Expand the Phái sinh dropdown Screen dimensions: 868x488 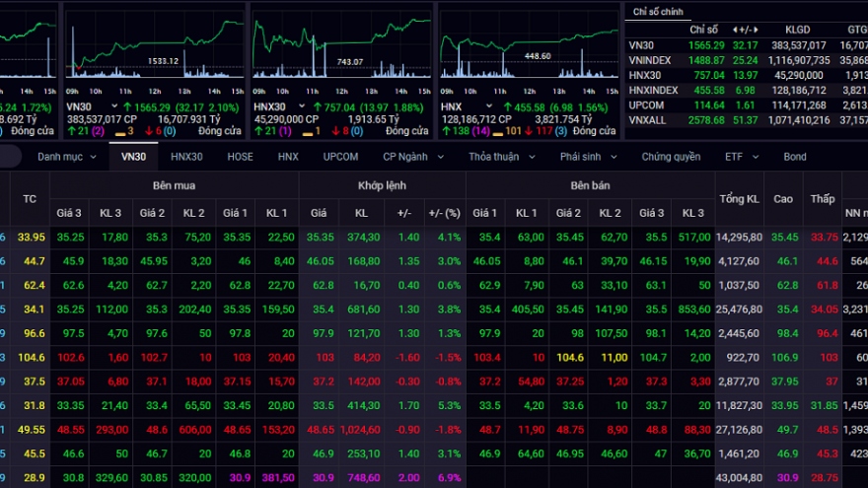coord(588,157)
